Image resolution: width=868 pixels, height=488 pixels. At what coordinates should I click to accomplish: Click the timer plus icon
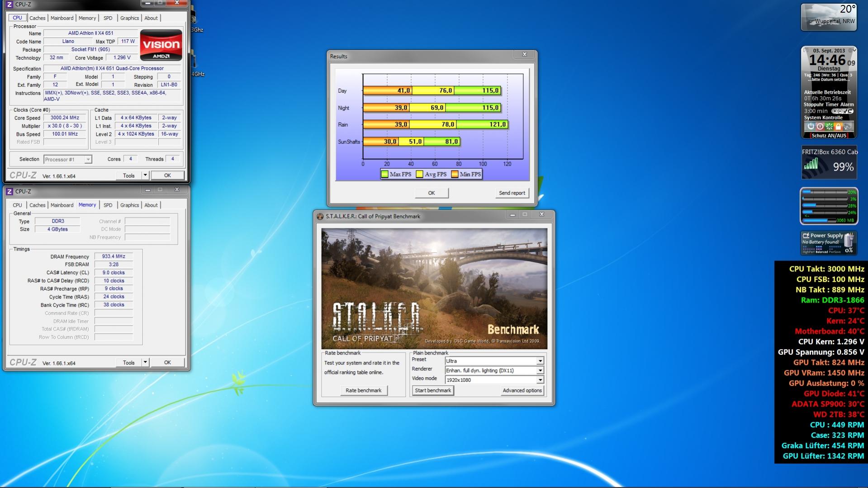(835, 111)
